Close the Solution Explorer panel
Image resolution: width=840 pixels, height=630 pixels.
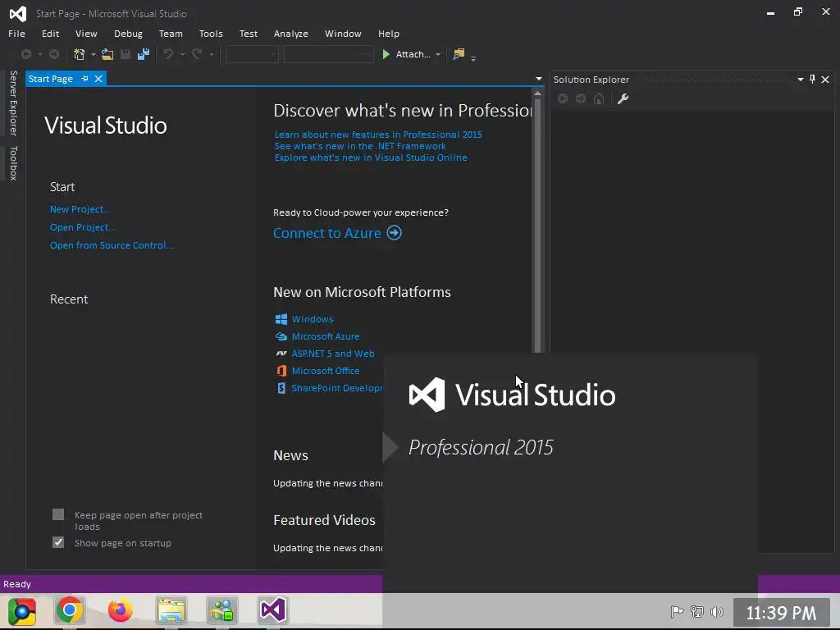click(x=825, y=80)
